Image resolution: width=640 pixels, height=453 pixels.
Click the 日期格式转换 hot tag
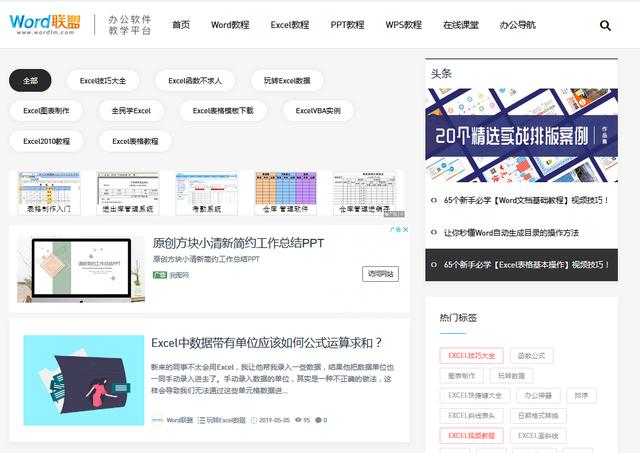[x=538, y=415]
